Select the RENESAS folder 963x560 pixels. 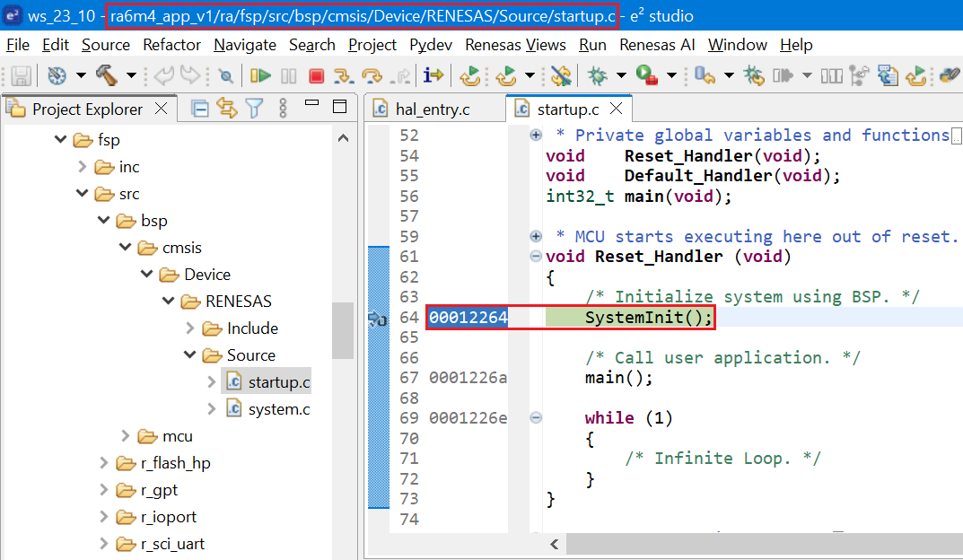click(x=239, y=301)
